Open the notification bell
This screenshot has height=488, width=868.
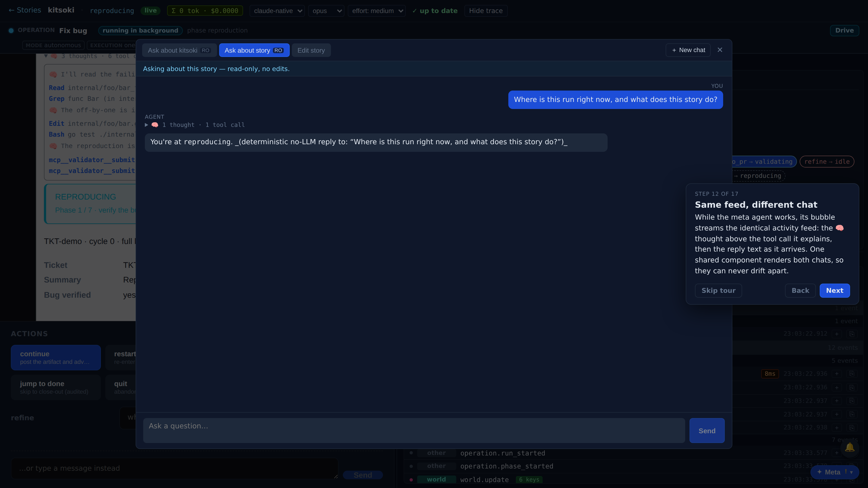pyautogui.click(x=850, y=448)
